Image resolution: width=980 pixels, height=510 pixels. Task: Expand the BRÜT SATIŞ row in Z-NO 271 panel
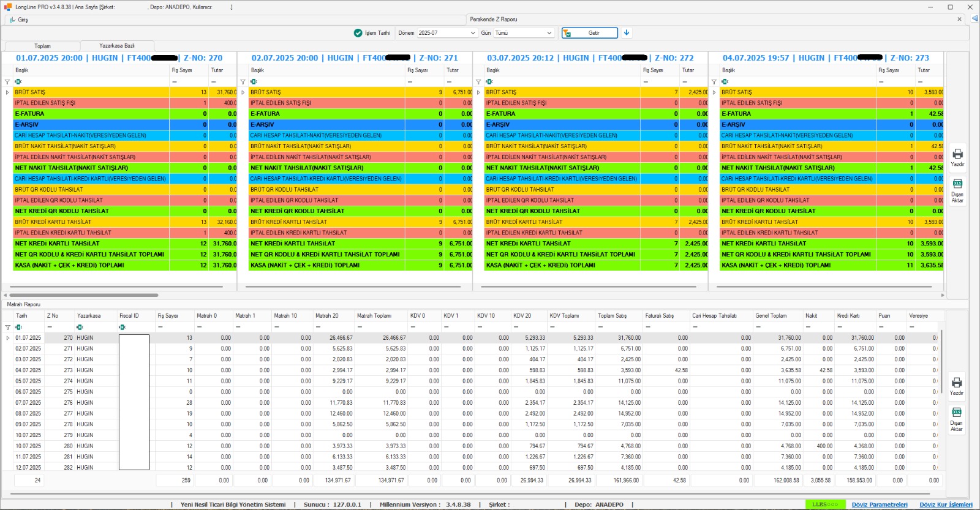click(x=243, y=92)
